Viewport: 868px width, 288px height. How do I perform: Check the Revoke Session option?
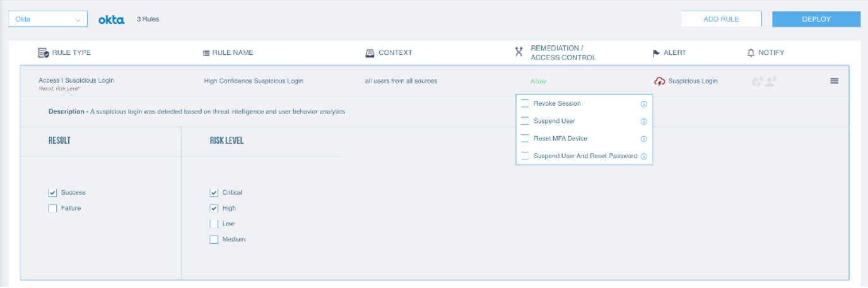click(x=525, y=103)
